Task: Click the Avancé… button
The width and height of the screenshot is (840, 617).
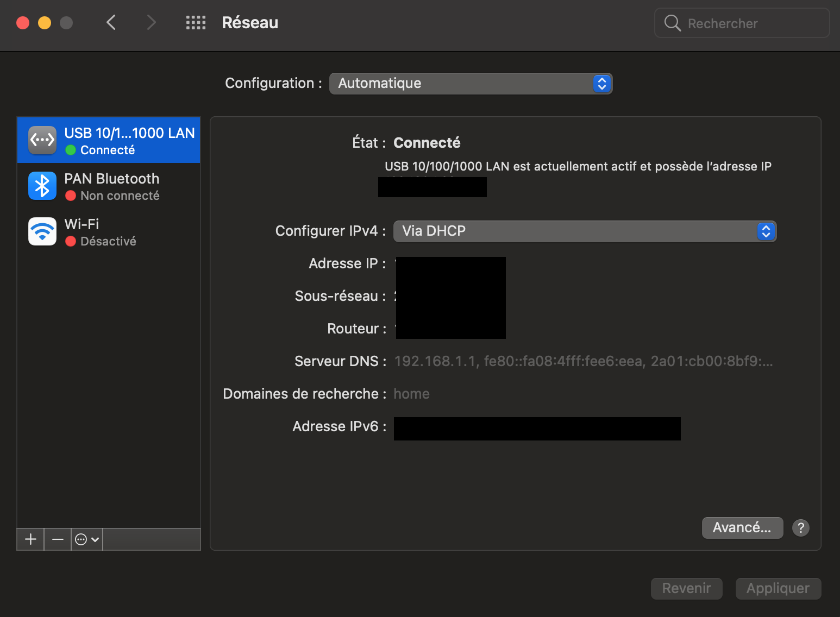Action: [742, 528]
